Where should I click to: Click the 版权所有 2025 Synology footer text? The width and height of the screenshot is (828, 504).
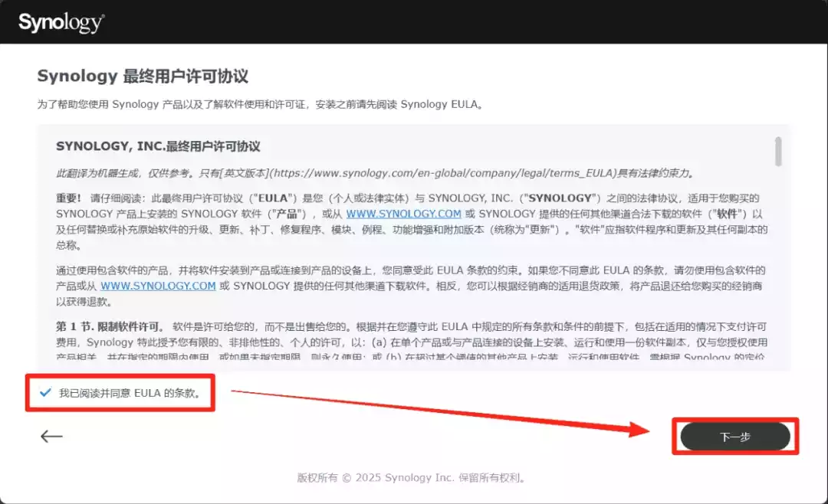pyautogui.click(x=411, y=478)
